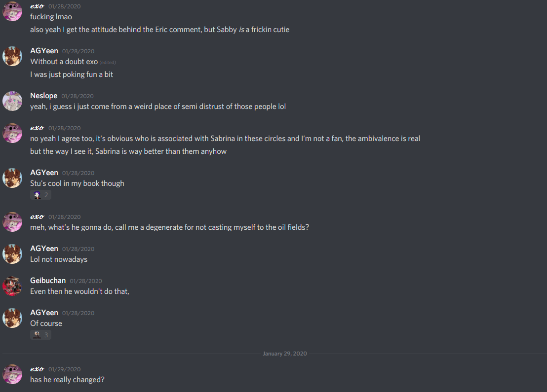Click Neslope's profile avatar

tap(12, 101)
